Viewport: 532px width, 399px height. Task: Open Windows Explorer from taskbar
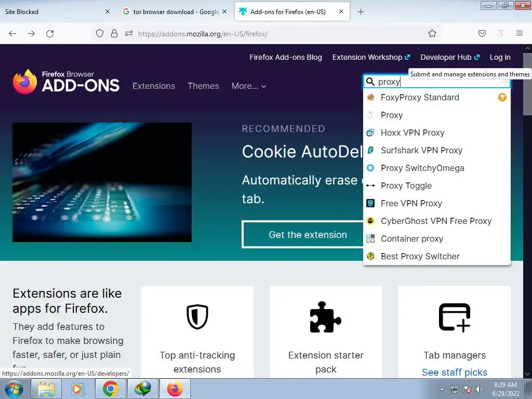click(x=46, y=389)
